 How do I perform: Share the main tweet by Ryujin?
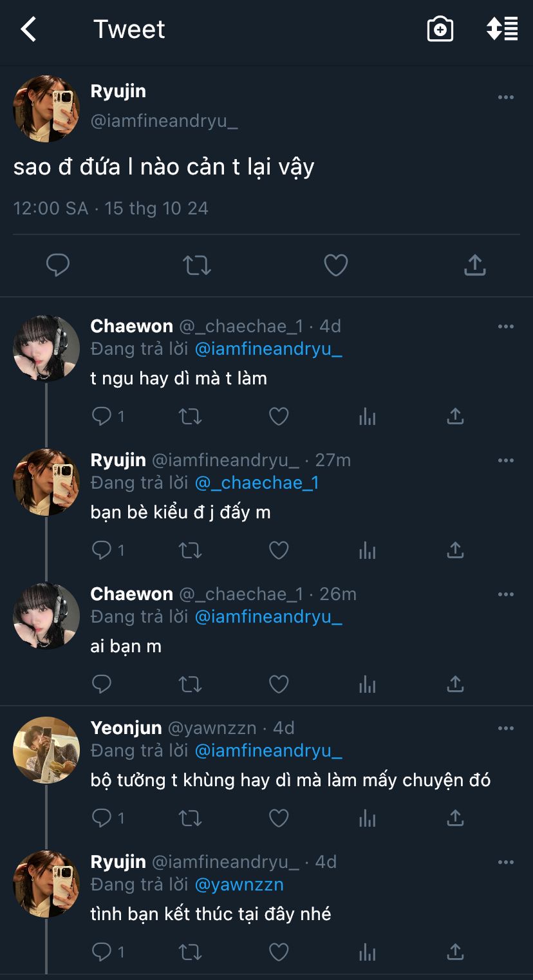coord(474,265)
